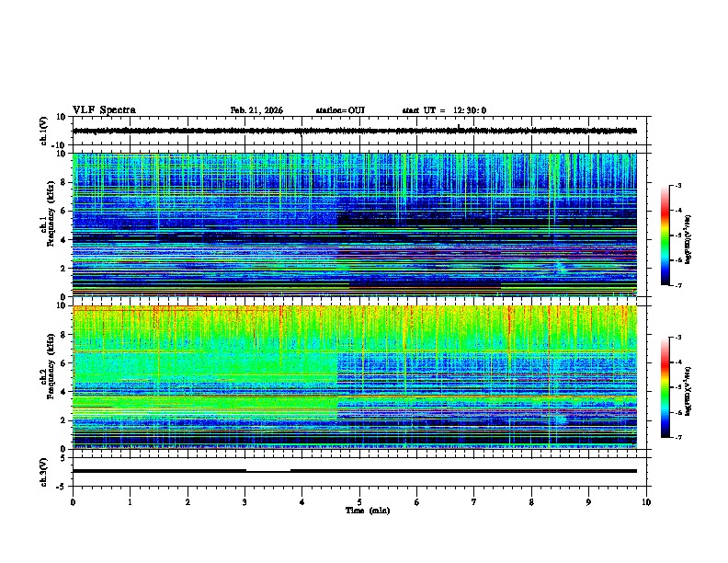
Task: Click the "6" tick on ch.2 frequency axis
Action: pos(63,363)
